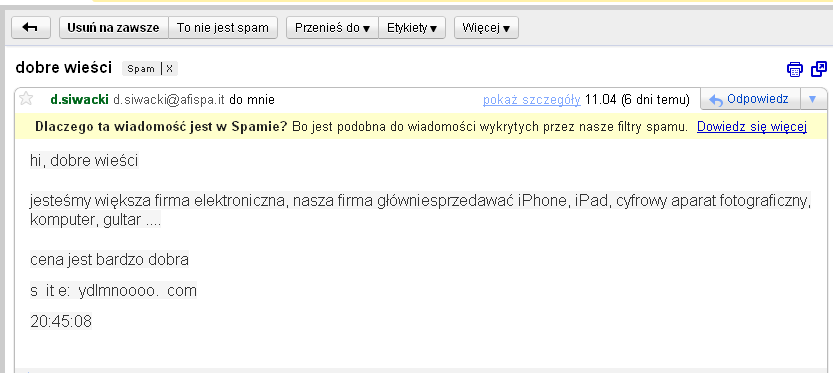The height and width of the screenshot is (373, 833).
Task: Expand the Więcej menu
Action: click(486, 28)
